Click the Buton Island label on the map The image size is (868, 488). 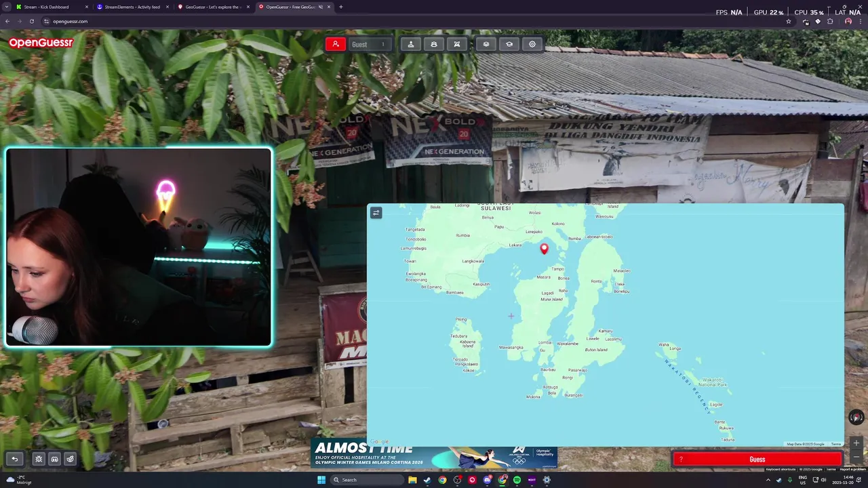(597, 350)
